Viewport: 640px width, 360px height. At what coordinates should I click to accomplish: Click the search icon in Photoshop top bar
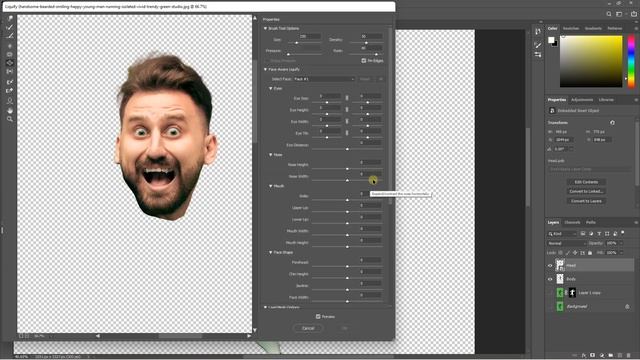click(609, 14)
